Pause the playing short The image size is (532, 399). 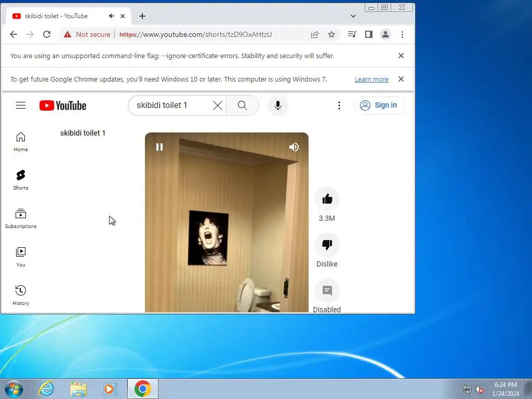(159, 147)
